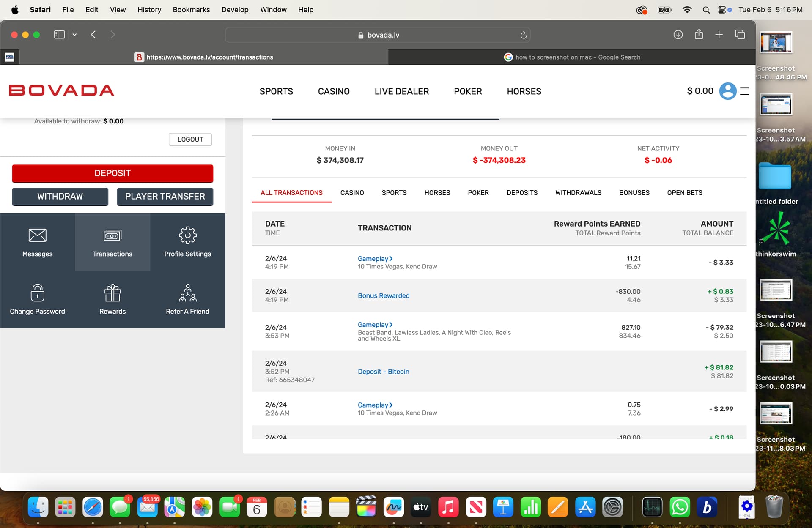Viewport: 812px width, 528px height.
Task: Open Profile Settings gear icon
Action: pyautogui.click(x=187, y=235)
